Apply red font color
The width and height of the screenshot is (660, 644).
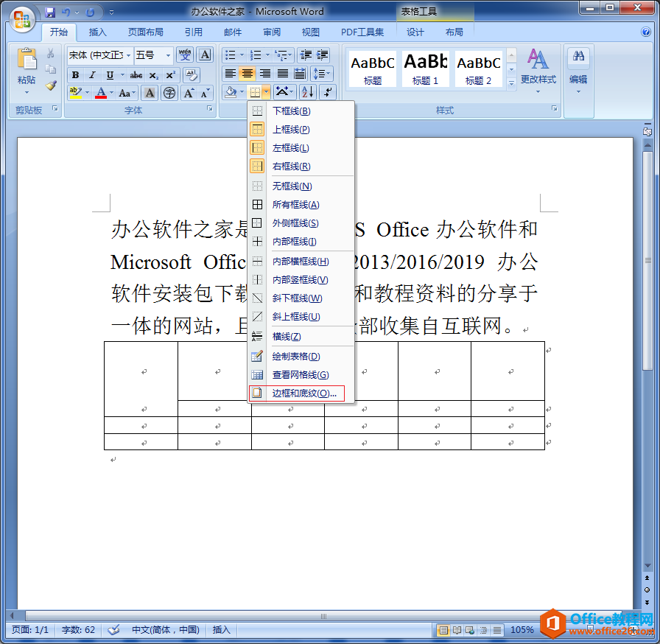click(101, 93)
